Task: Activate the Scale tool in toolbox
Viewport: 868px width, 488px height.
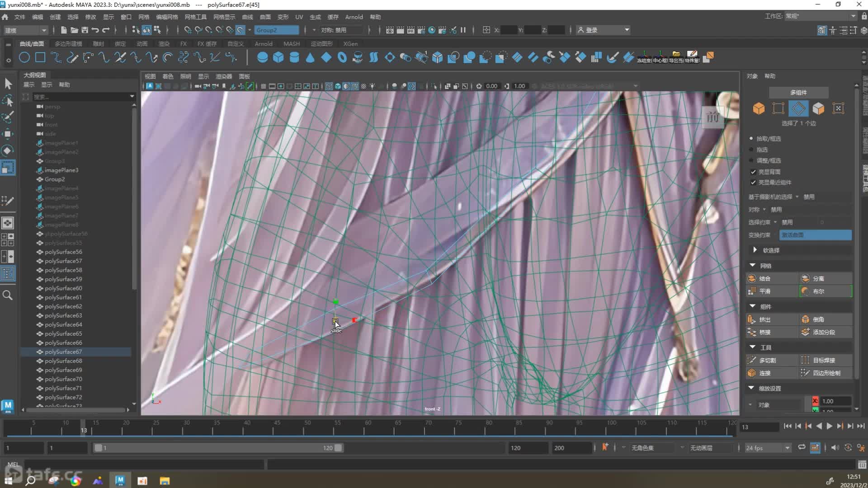Action: coord(8,168)
